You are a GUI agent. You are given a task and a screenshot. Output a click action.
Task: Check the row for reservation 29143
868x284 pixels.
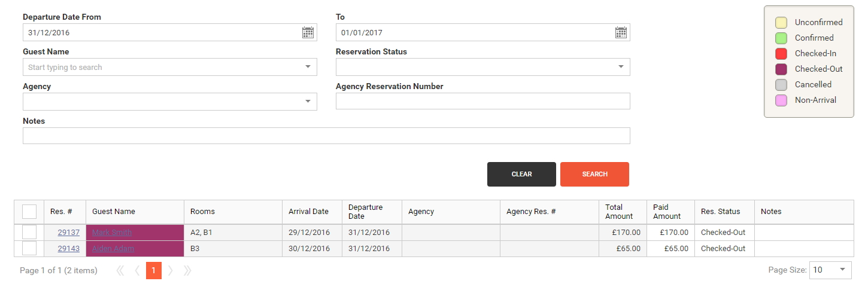(29, 248)
